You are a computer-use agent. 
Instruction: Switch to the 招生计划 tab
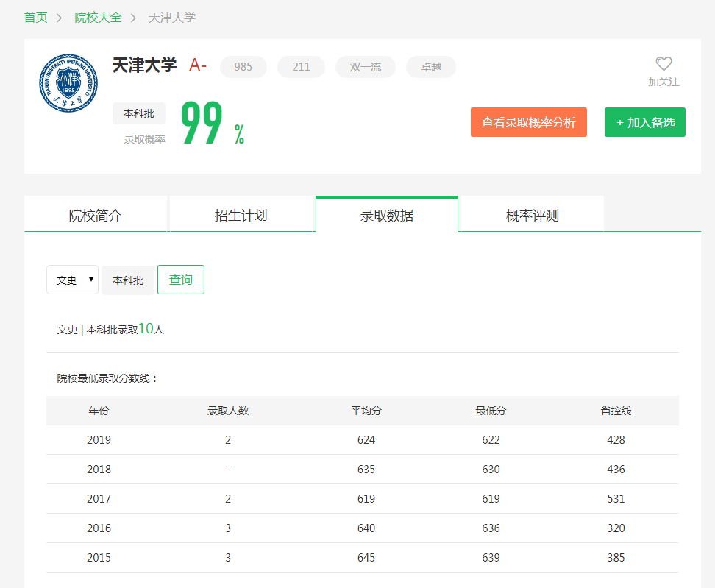click(x=241, y=215)
